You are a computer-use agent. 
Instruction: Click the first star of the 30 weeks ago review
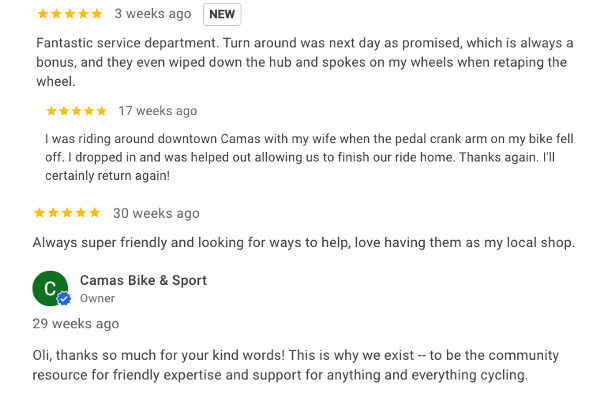(40, 213)
